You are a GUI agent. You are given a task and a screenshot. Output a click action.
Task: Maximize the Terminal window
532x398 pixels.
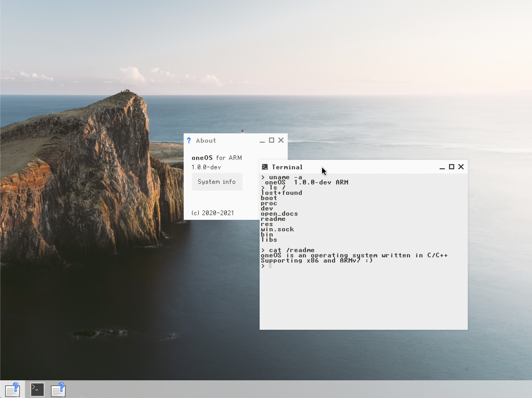tap(452, 167)
